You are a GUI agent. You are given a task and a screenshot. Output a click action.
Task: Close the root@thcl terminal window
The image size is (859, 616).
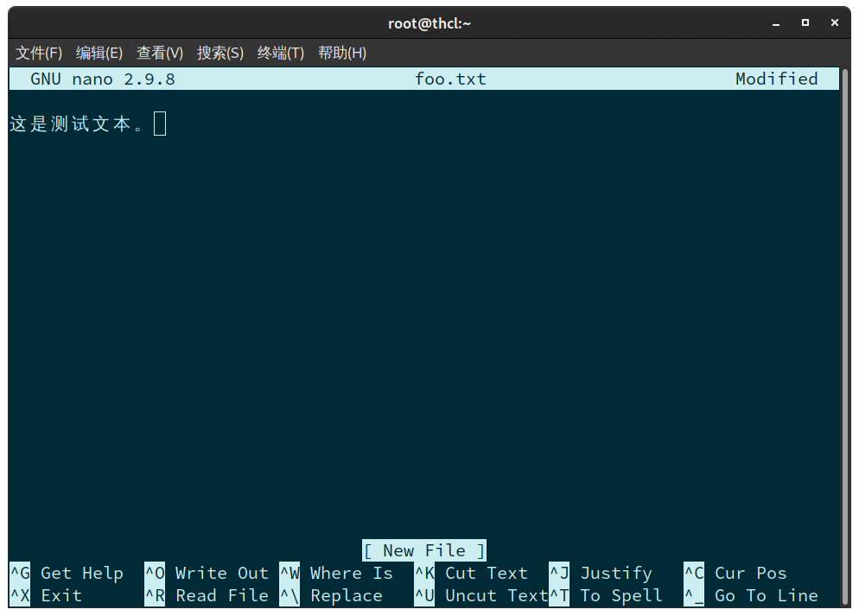(x=835, y=23)
